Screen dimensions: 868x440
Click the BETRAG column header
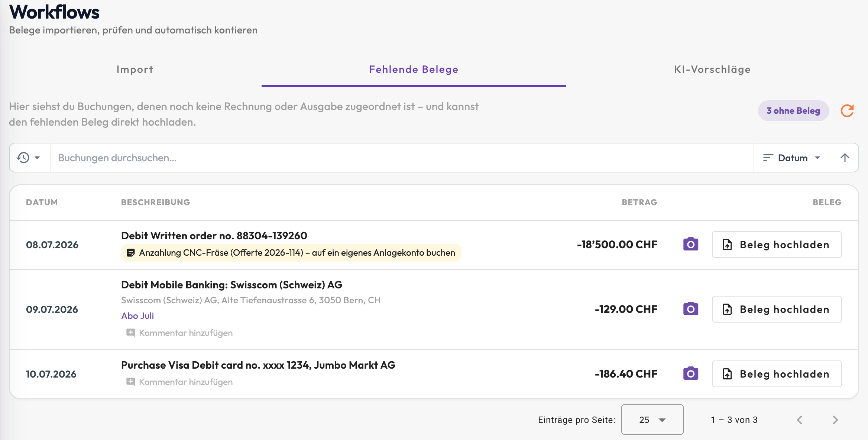click(x=639, y=202)
